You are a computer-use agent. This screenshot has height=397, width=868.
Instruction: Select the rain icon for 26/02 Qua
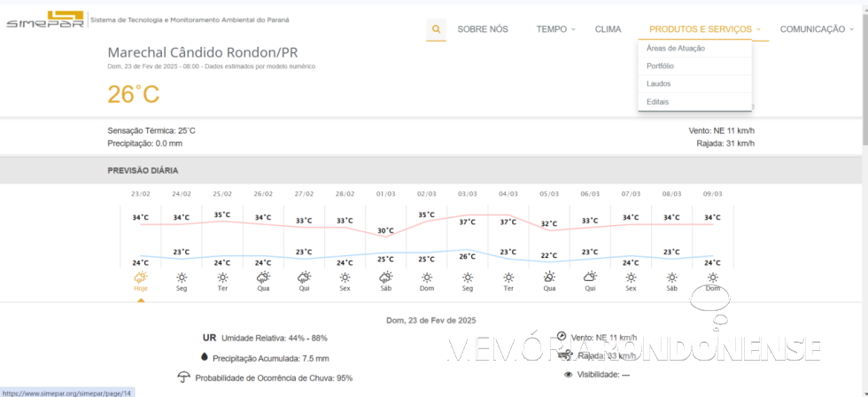pos(263,277)
